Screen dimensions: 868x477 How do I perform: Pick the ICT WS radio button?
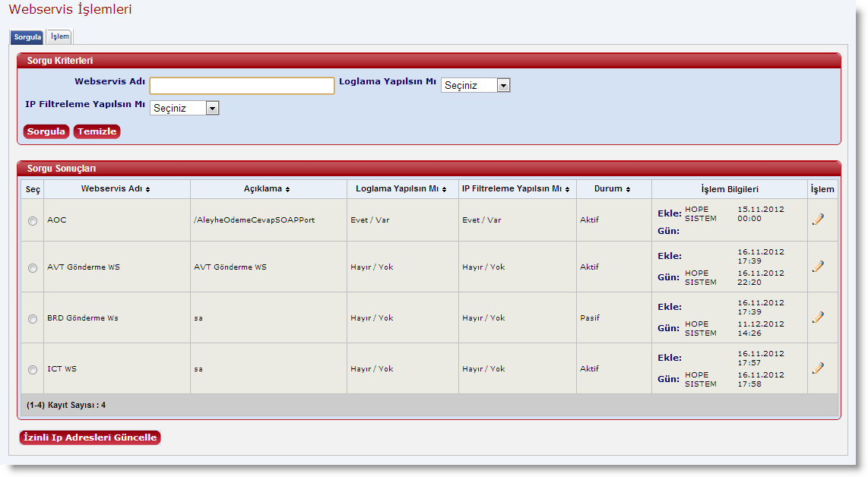[33, 370]
